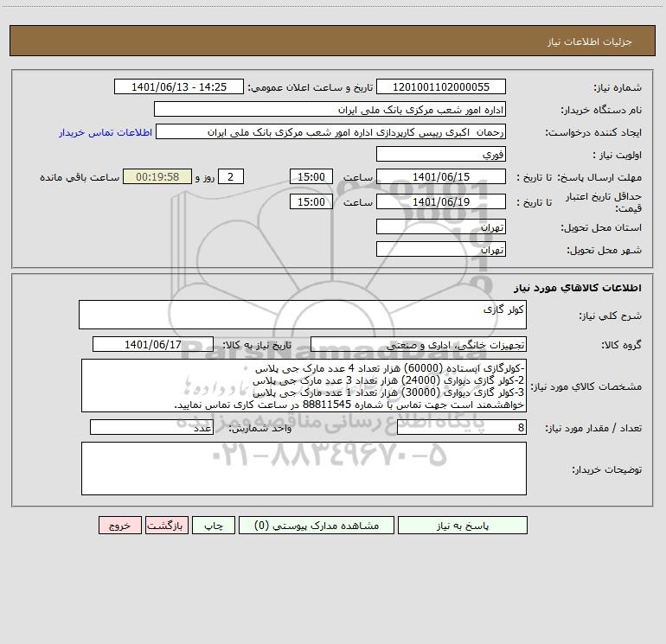Click the تاریخ نیاز به کالا label
This screenshot has width=666, height=644.
pyautogui.click(x=257, y=345)
